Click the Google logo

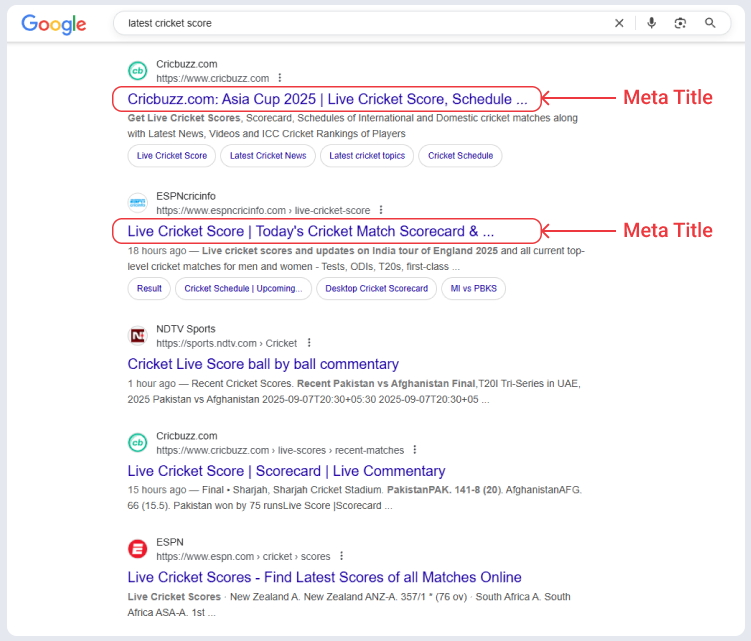click(x=54, y=23)
